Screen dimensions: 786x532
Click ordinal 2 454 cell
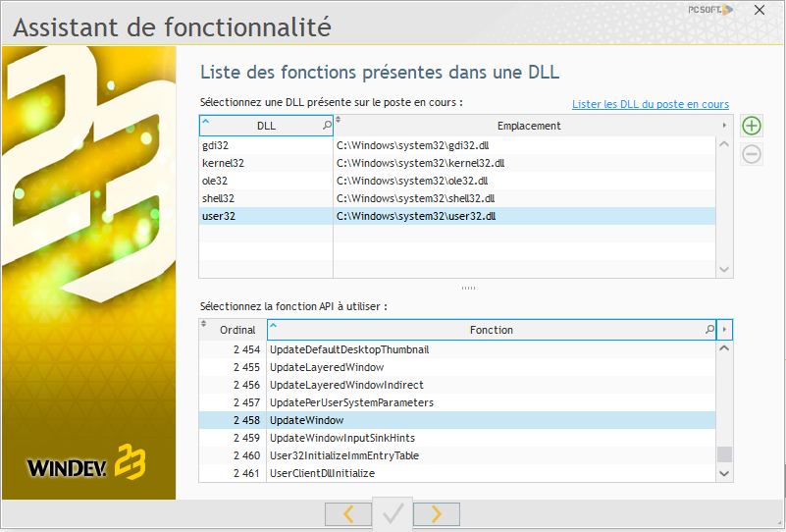click(234, 349)
